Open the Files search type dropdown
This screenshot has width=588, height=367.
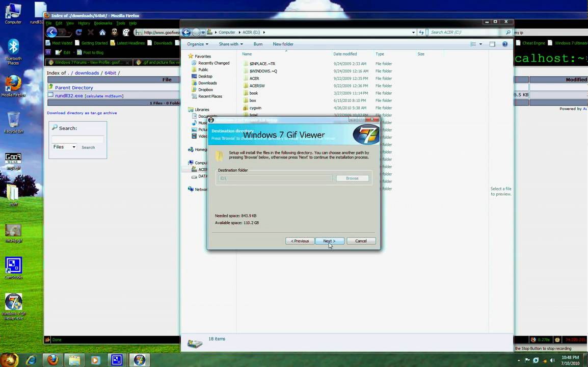point(64,147)
